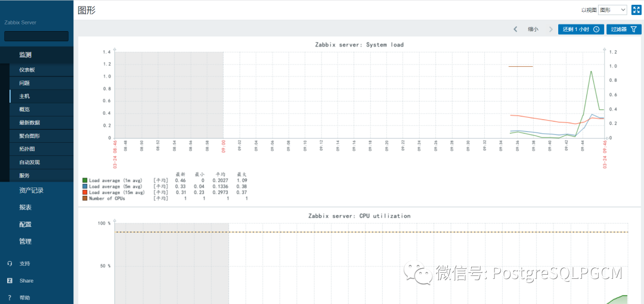Click the green load spike peak on graph
Viewport: 644px width, 304px height.
tap(591, 71)
